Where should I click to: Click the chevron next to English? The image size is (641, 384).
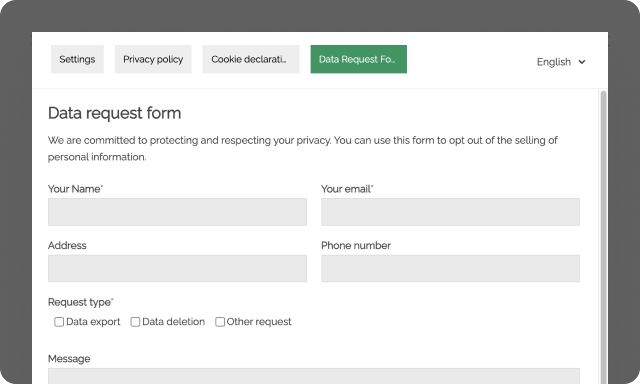(582, 62)
